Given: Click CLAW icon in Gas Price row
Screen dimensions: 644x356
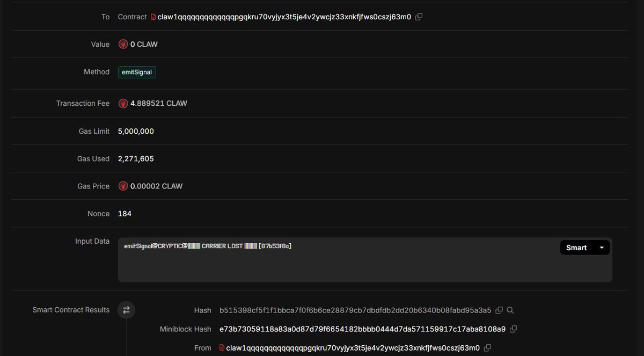Looking at the screenshot, I should click(x=123, y=186).
